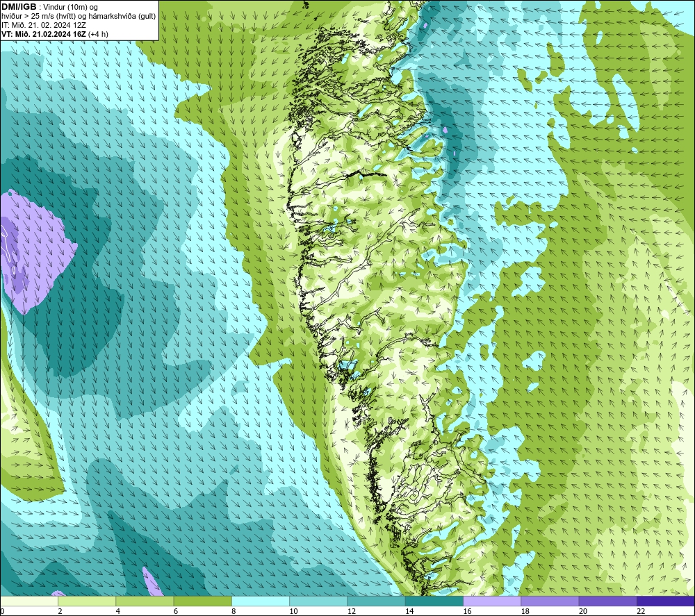Click the scale label '22'
The height and width of the screenshot is (616, 695).
point(641,611)
